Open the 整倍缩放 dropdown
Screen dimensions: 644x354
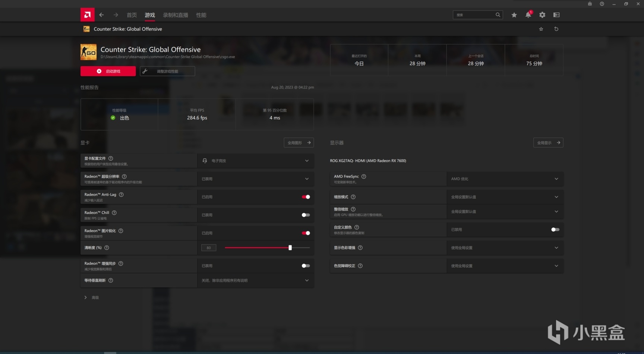505,211
